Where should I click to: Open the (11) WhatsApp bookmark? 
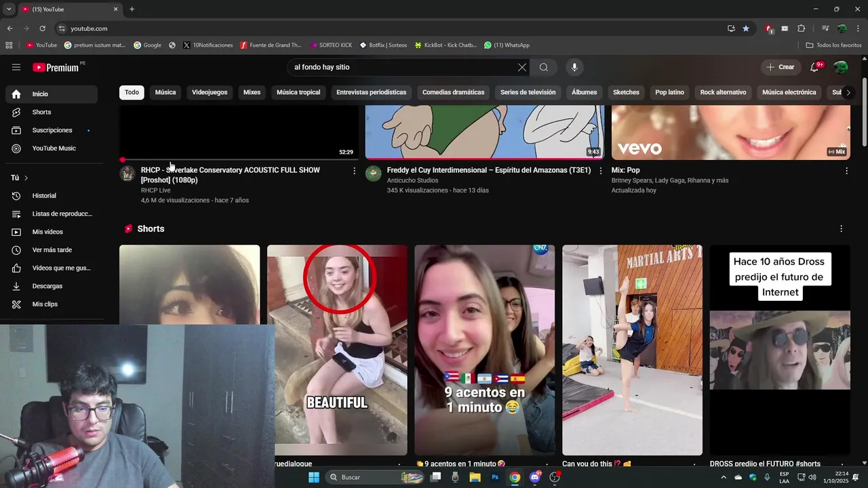click(x=507, y=45)
